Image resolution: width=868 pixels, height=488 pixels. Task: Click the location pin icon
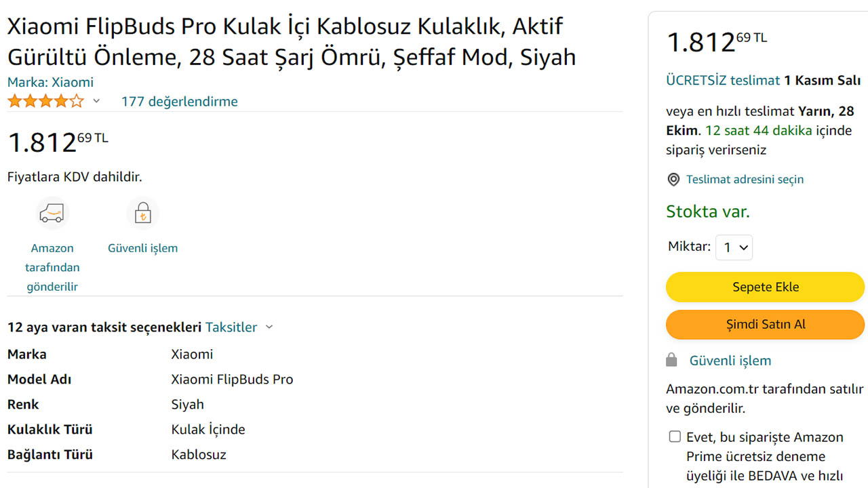click(673, 180)
